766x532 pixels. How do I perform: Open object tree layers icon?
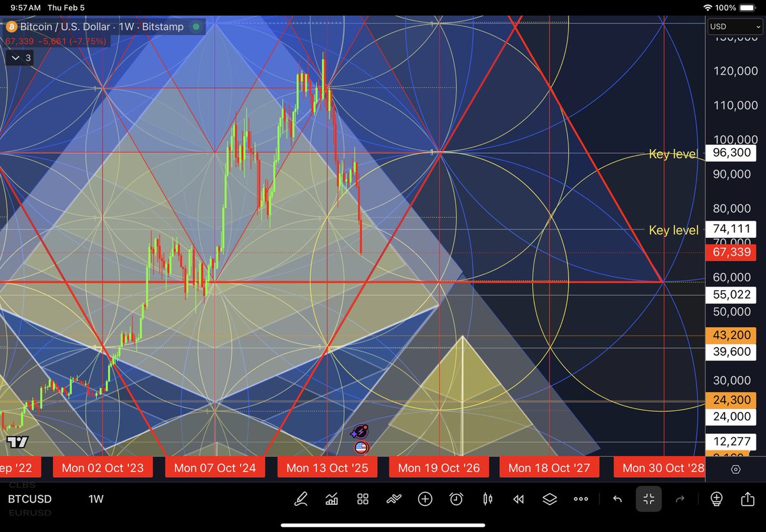coord(550,499)
